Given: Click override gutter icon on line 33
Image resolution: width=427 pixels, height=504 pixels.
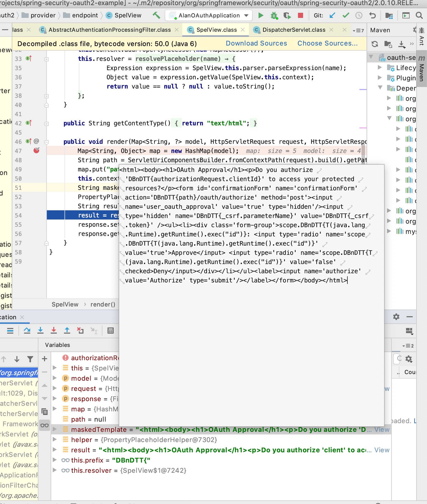Looking at the screenshot, I should [x=29, y=59].
